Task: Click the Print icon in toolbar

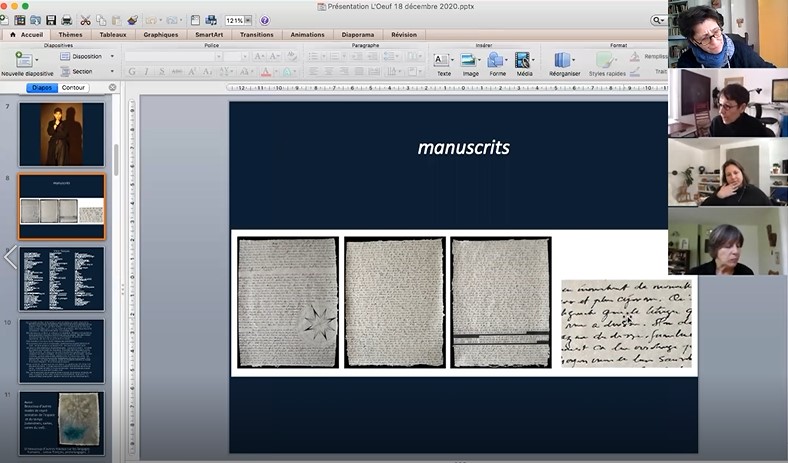Action: click(66, 20)
